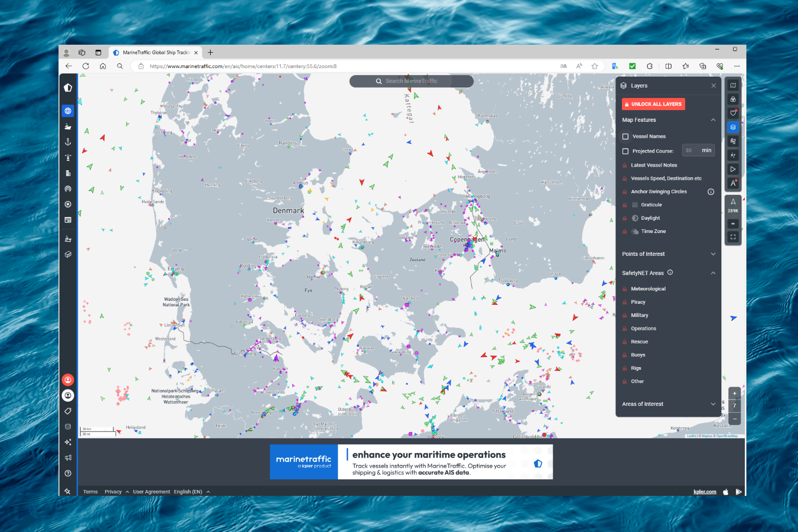Click the UNLOCK ALL LAYERS button
Viewport: 798px width, 532px height.
(653, 104)
